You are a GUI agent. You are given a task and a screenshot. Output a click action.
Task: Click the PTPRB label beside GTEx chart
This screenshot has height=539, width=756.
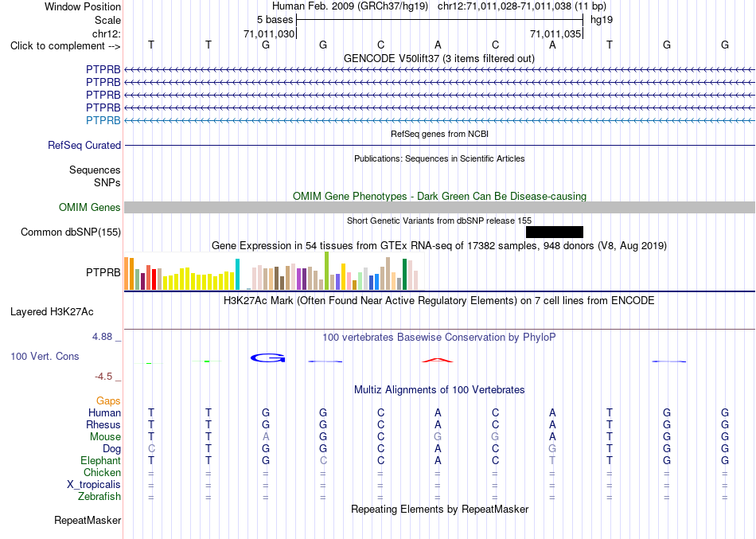(x=103, y=272)
